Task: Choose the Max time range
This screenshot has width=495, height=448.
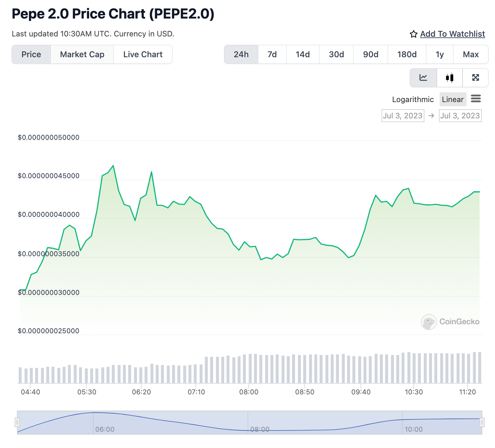Action: coord(471,54)
